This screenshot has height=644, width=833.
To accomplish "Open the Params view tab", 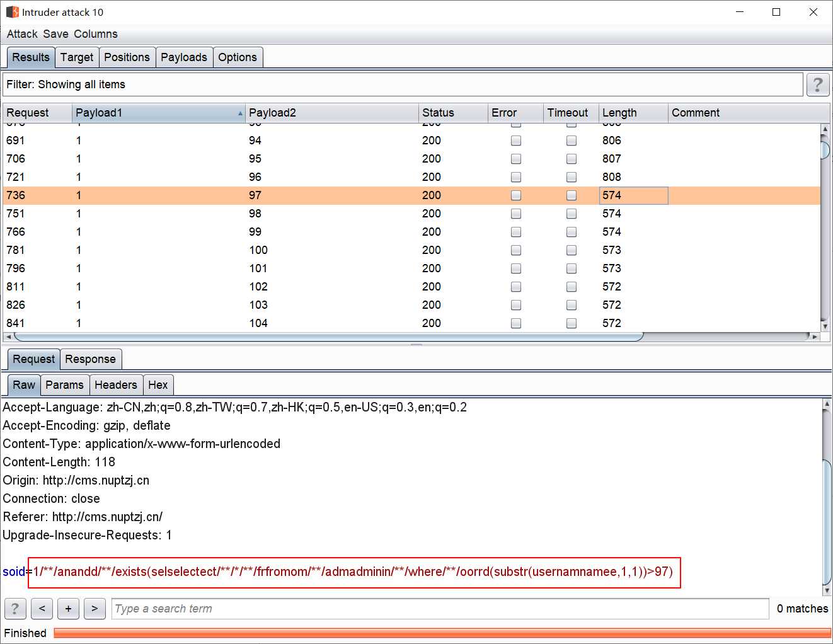I will [x=64, y=385].
